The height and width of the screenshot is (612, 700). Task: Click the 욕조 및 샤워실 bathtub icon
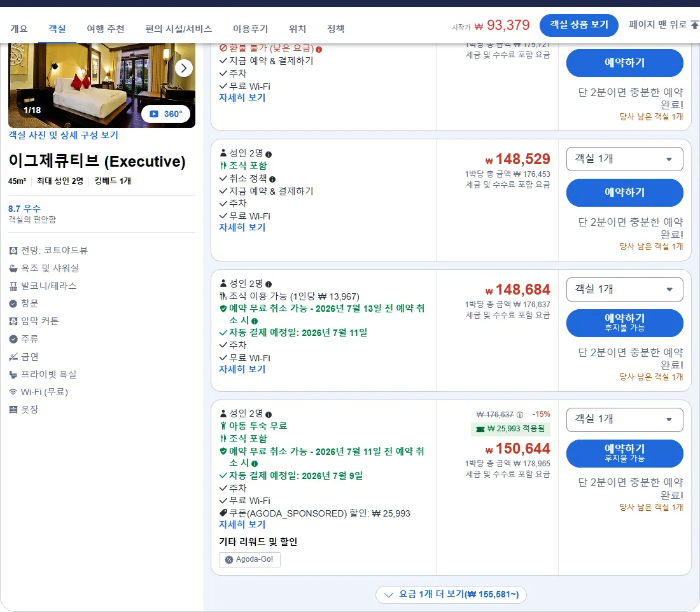(13, 268)
